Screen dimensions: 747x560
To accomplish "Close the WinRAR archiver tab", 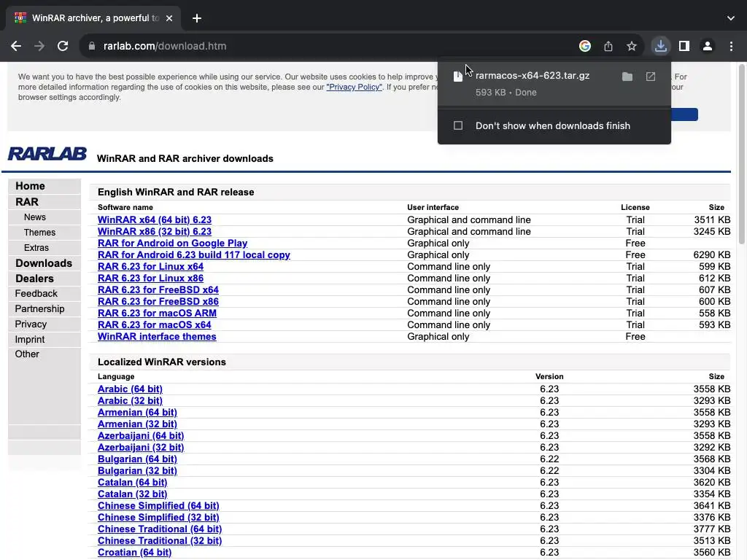I will pyautogui.click(x=169, y=18).
